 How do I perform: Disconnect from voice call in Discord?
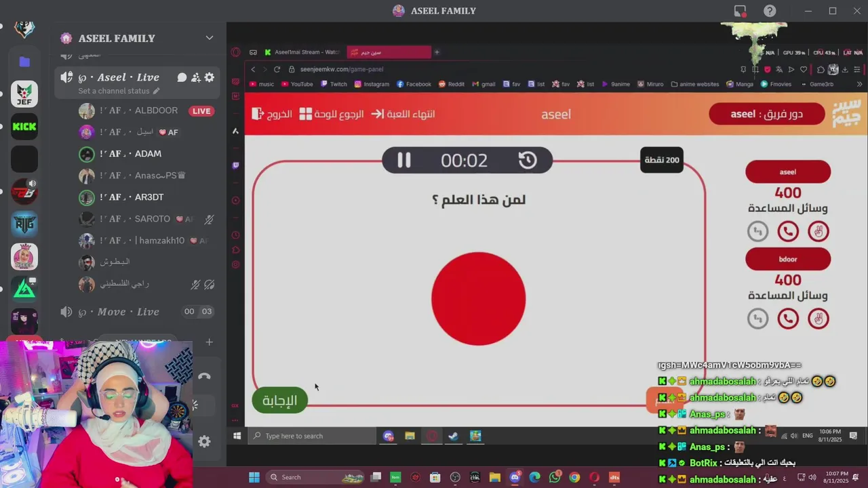click(204, 376)
